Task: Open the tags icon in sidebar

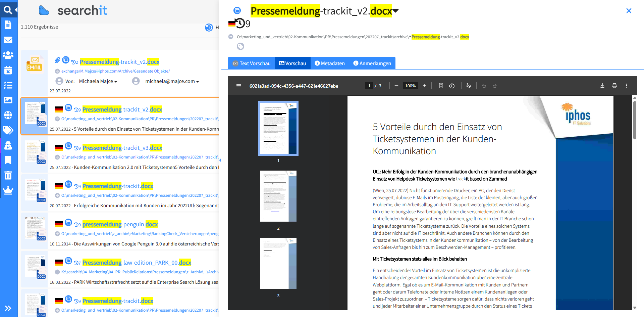Action: (8, 130)
